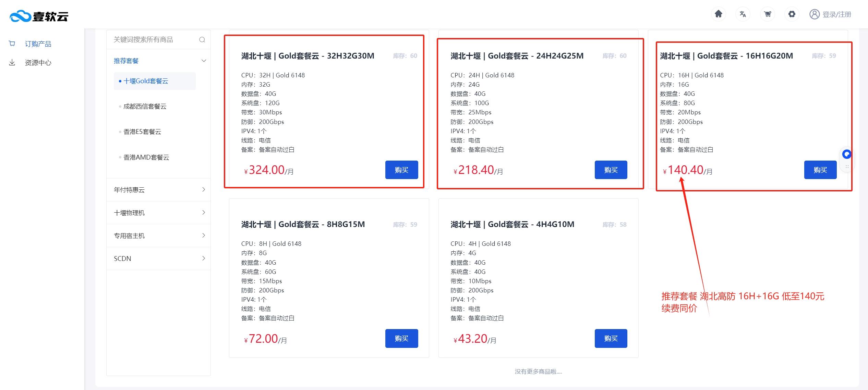Open the shopping cart icon
868x390 pixels.
tap(768, 14)
